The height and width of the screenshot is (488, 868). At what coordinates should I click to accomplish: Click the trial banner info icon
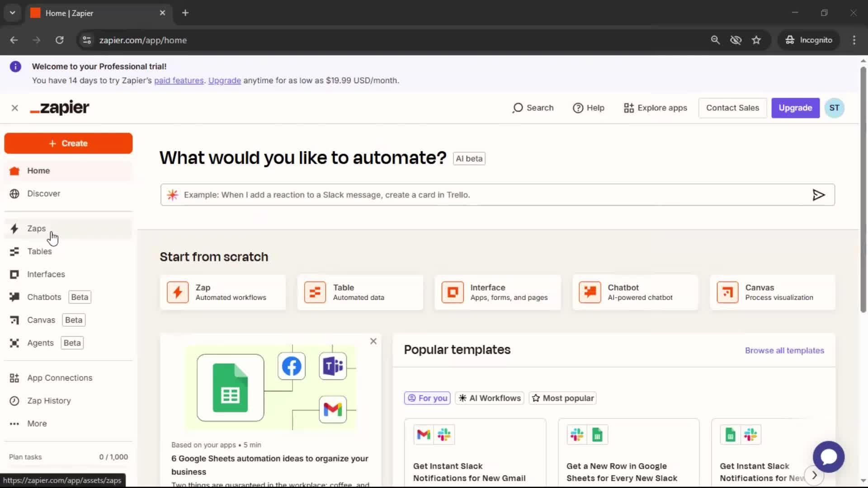[15, 66]
